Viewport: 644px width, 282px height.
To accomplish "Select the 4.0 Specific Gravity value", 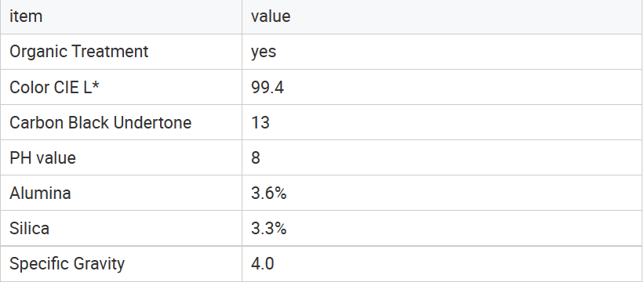I will [x=442, y=263].
